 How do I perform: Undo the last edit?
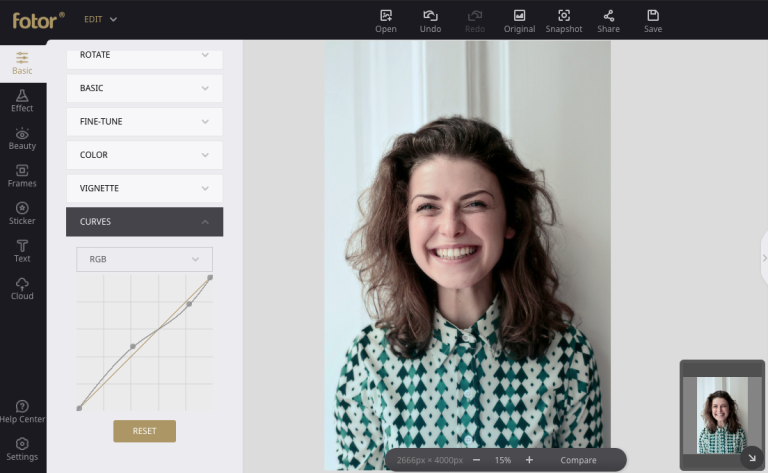pyautogui.click(x=430, y=21)
